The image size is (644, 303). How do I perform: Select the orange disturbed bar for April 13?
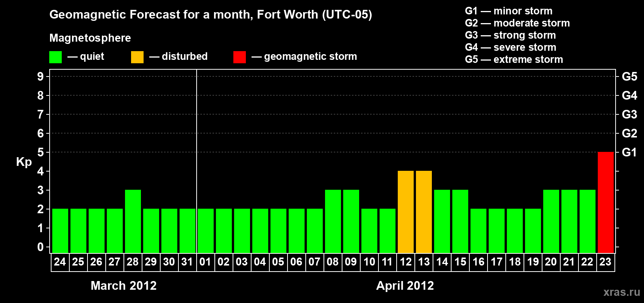click(x=424, y=212)
